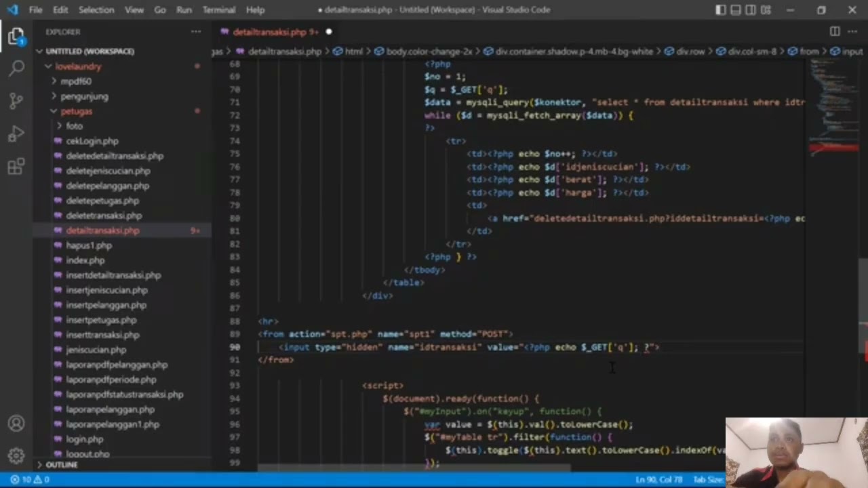Open inserttransaksi.php file

pos(102,335)
